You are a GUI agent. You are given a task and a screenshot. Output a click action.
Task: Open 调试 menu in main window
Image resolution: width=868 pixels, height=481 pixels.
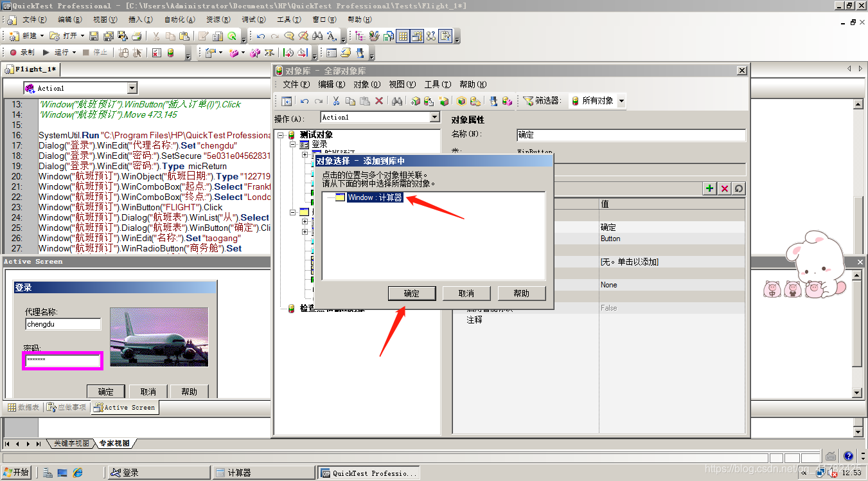(254, 20)
